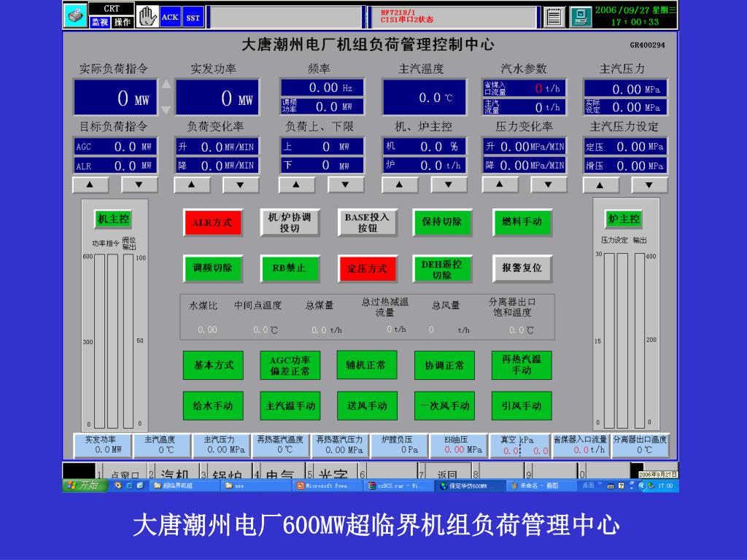The image size is (747, 560).
Task: Open the document list icon
Action: (x=555, y=17)
